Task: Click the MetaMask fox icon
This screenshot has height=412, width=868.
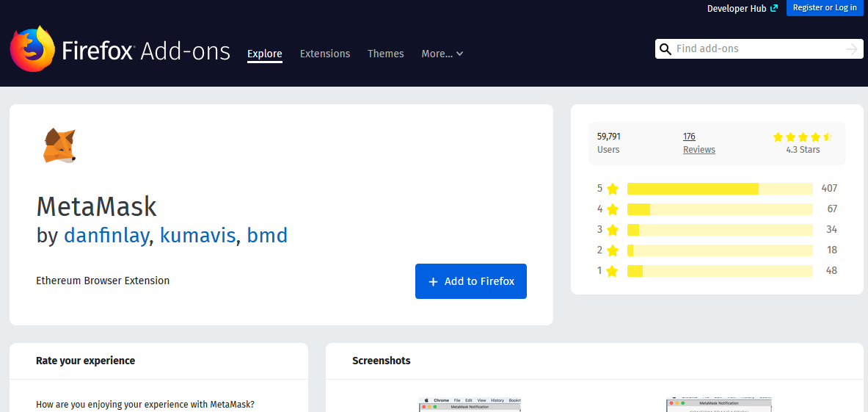Action: pyautogui.click(x=59, y=146)
